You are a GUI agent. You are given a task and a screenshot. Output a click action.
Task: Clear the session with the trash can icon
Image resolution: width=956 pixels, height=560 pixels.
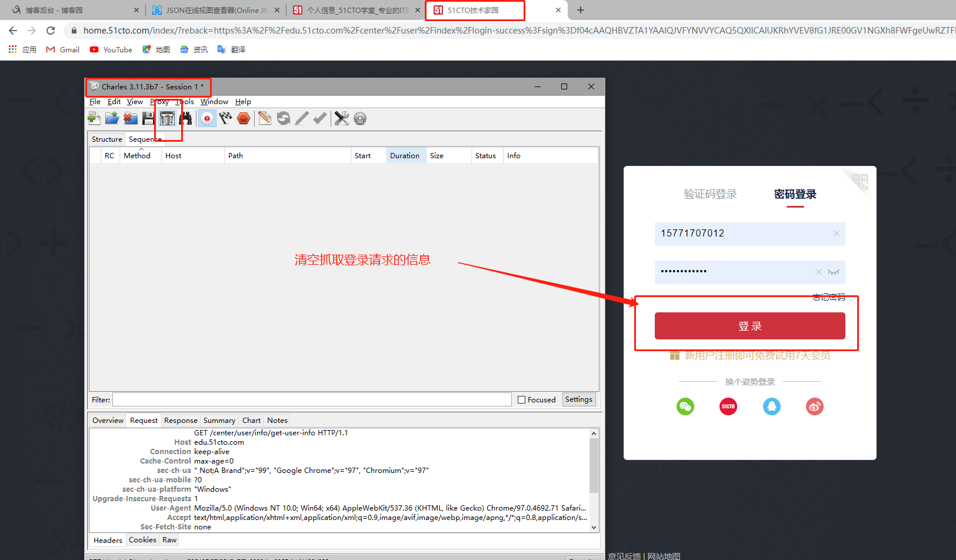167,118
